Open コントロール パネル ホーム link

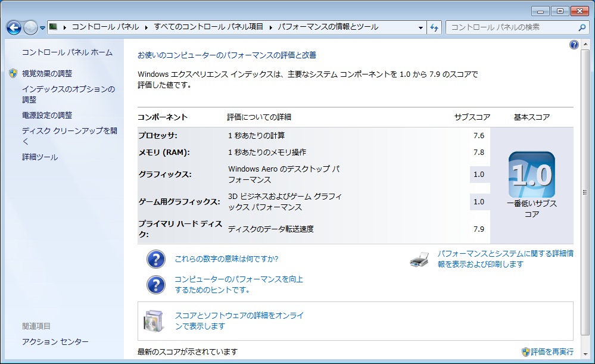67,52
